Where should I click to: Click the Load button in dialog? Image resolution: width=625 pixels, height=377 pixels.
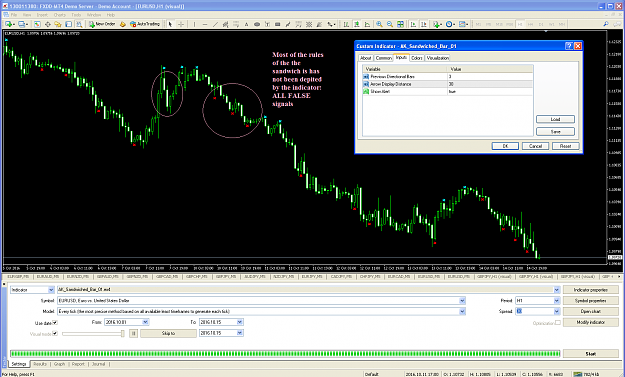tap(555, 119)
